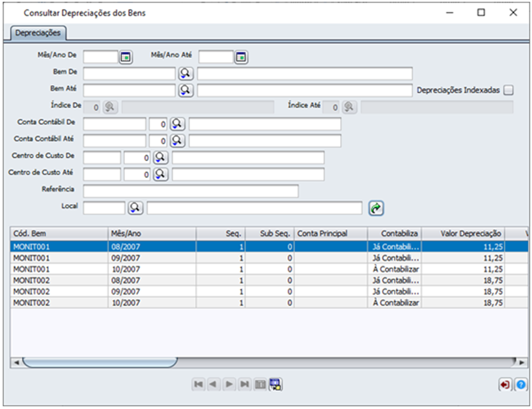The image size is (532, 409).
Task: Sort by Contabiliza column header
Action: tap(395, 233)
